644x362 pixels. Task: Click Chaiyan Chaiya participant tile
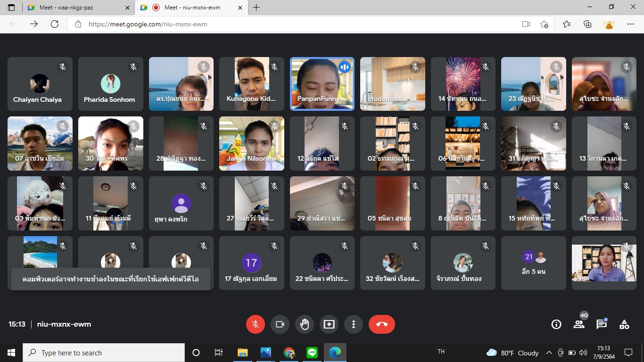pos(40,84)
